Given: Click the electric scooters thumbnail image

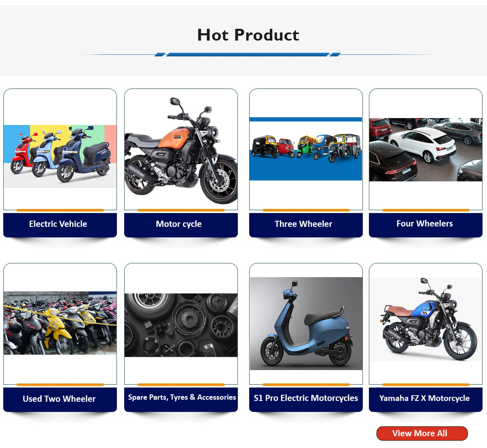Looking at the screenshot, I should pos(60,156).
